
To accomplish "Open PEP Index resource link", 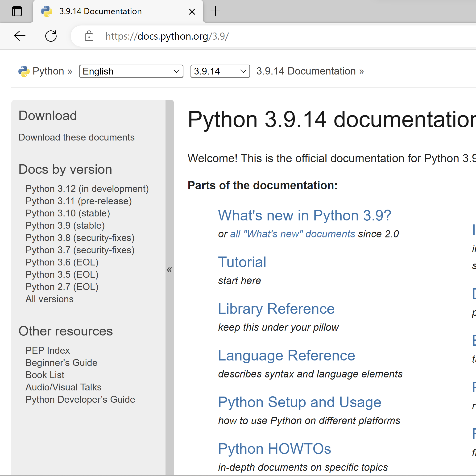I will (48, 350).
